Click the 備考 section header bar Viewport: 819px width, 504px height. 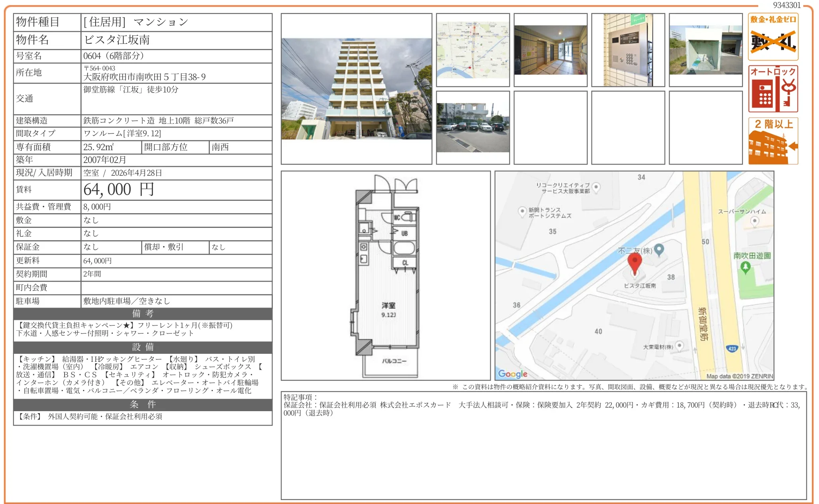[143, 314]
